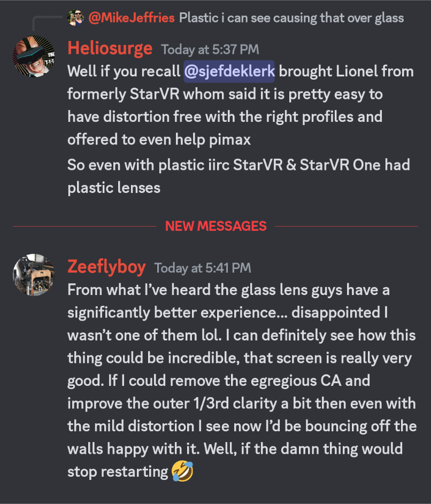
Task: Jump to replied message about plastic over glass
Action: coord(291,18)
